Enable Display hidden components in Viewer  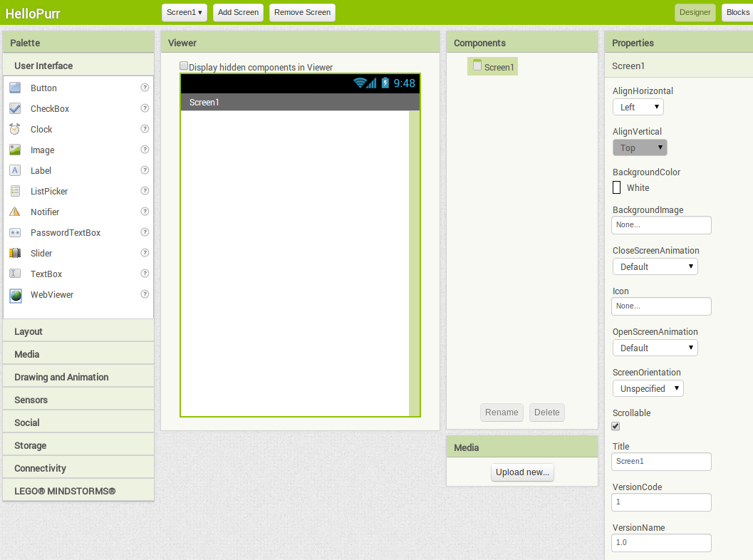(184, 66)
